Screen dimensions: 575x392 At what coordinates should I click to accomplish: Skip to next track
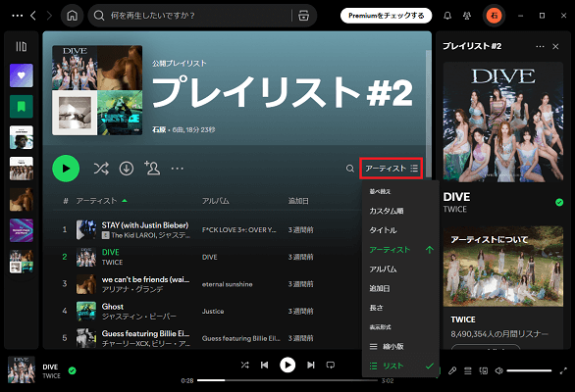(311, 365)
